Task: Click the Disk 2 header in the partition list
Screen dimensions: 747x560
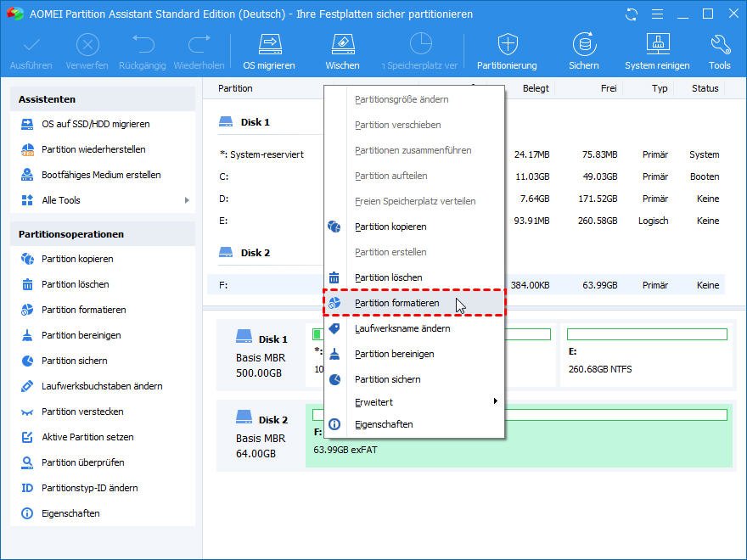Action: (244, 253)
